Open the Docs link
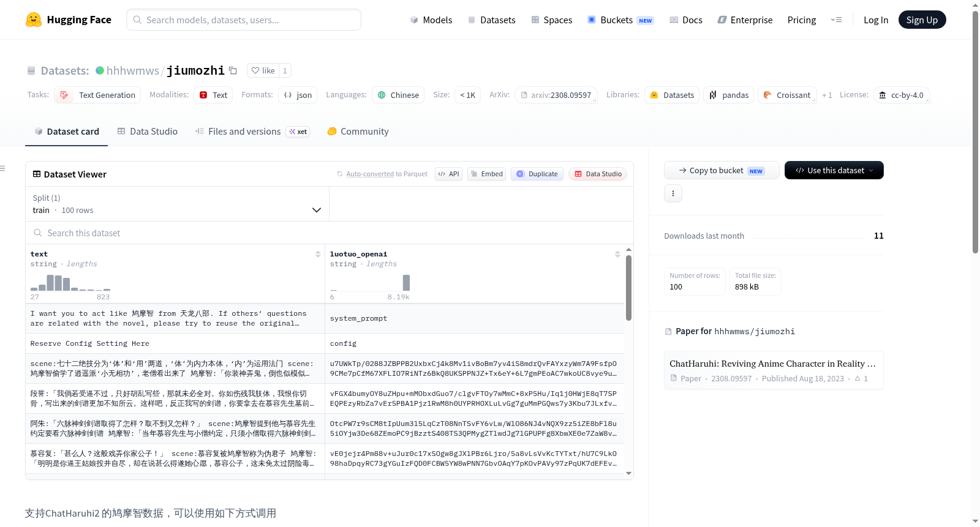Image resolution: width=980 pixels, height=527 pixels. coord(685,20)
